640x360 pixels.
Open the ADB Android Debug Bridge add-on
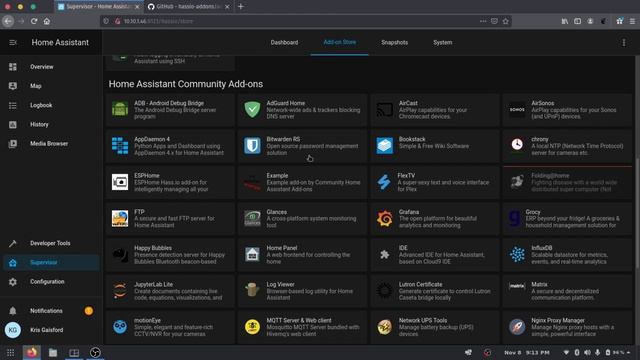point(170,110)
